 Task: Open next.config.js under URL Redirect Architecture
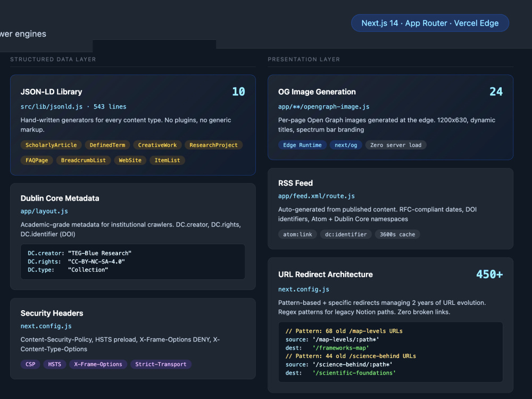[x=304, y=289]
